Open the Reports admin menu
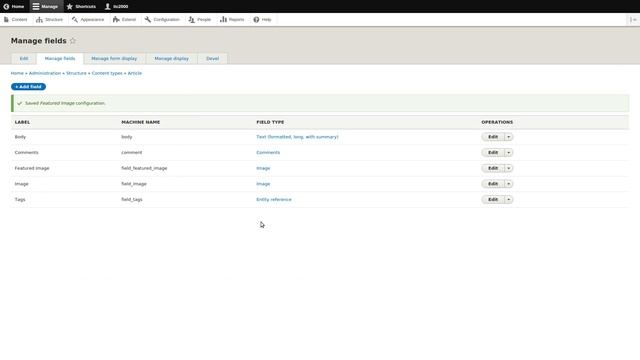640x360 pixels. click(232, 20)
